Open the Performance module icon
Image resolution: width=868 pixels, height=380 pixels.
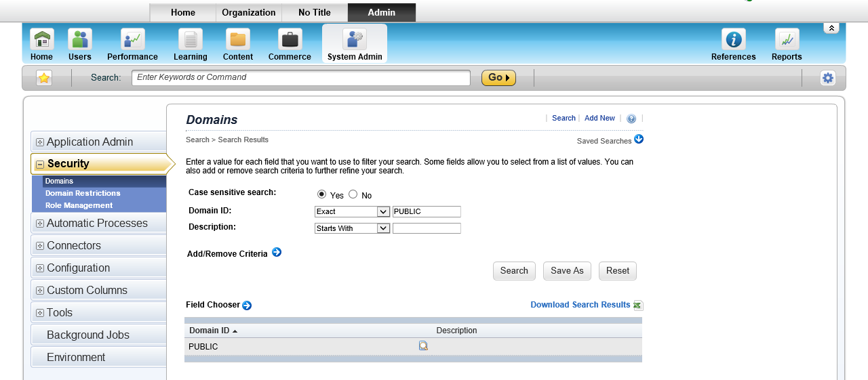(x=132, y=39)
